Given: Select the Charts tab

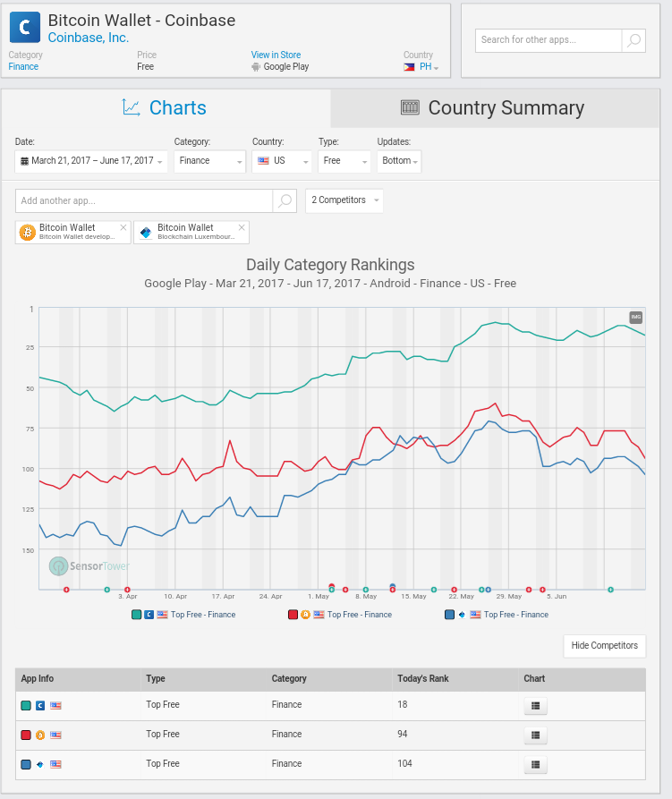Looking at the screenshot, I should (165, 108).
